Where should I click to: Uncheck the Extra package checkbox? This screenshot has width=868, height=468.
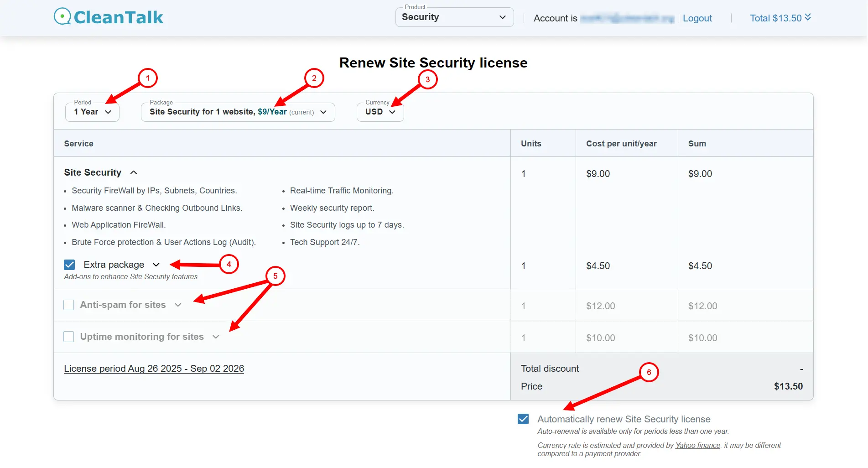69,265
